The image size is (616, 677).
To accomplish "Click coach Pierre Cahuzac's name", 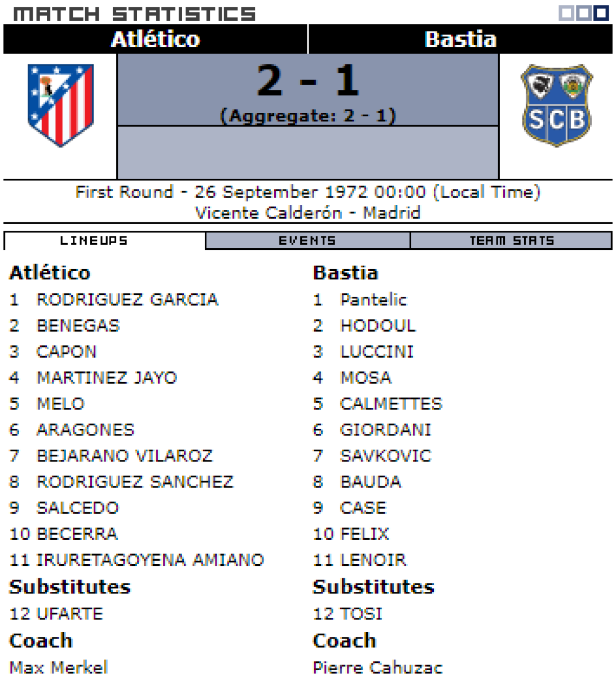I will click(377, 667).
